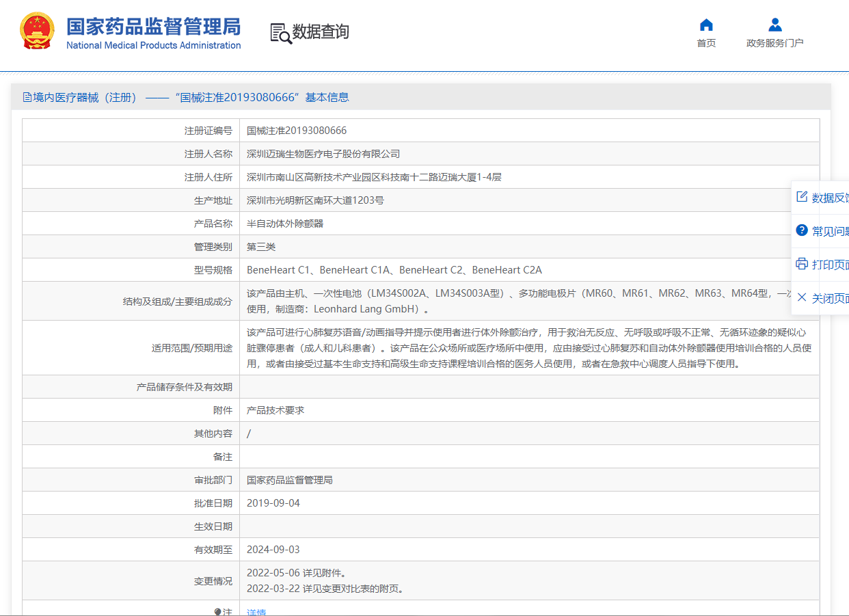
Task: Select registration number 国械注准20193080666 in the table
Action: (297, 131)
